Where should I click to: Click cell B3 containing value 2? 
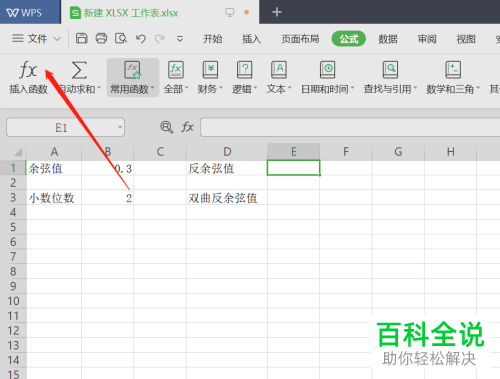108,198
